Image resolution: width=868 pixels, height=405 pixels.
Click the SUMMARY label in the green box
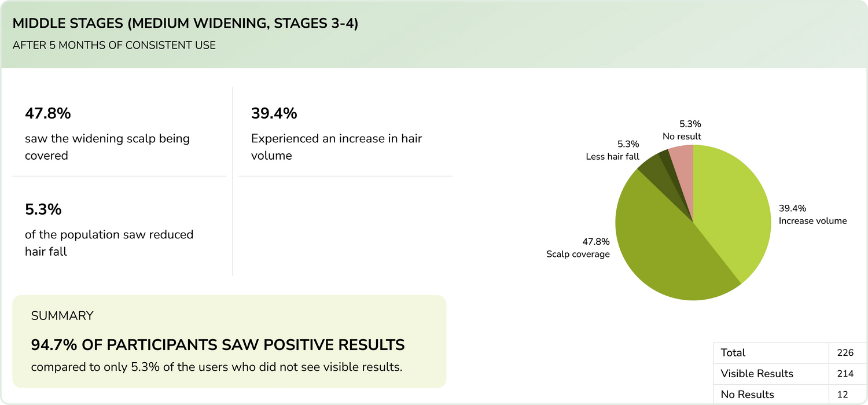coord(62,316)
